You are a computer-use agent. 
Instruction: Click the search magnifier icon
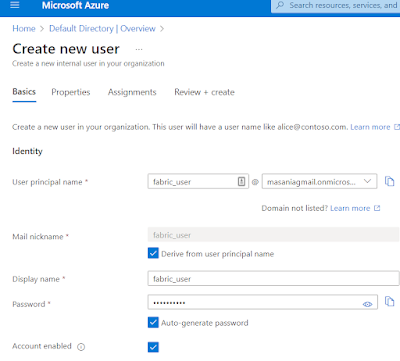tap(280, 5)
